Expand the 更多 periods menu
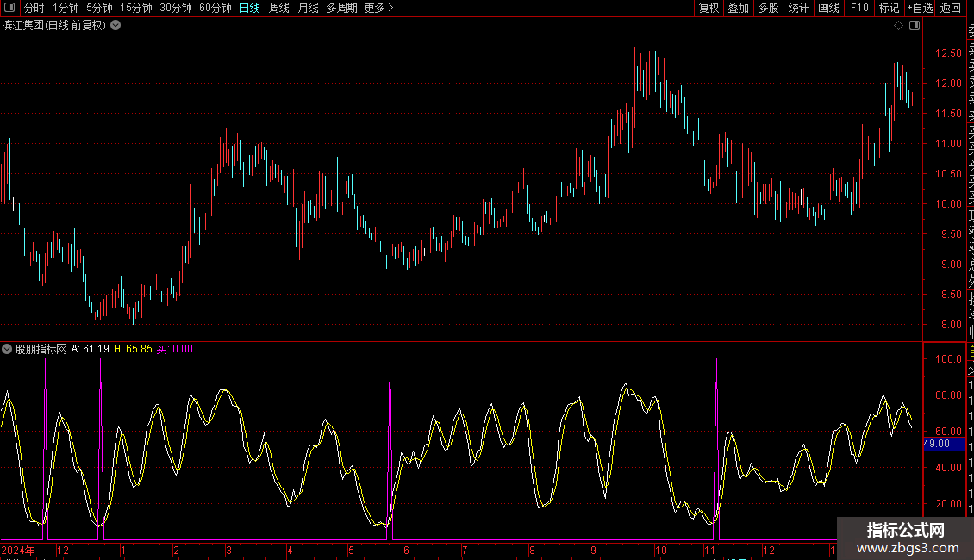This screenshot has height=560, width=974. pyautogui.click(x=379, y=8)
